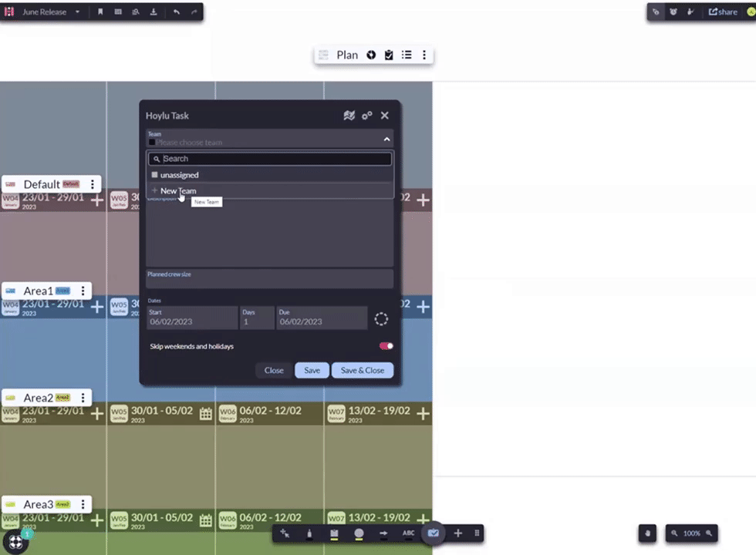The height and width of the screenshot is (555, 756).
Task: Open the Hoylu logo menu
Action: pos(9,12)
